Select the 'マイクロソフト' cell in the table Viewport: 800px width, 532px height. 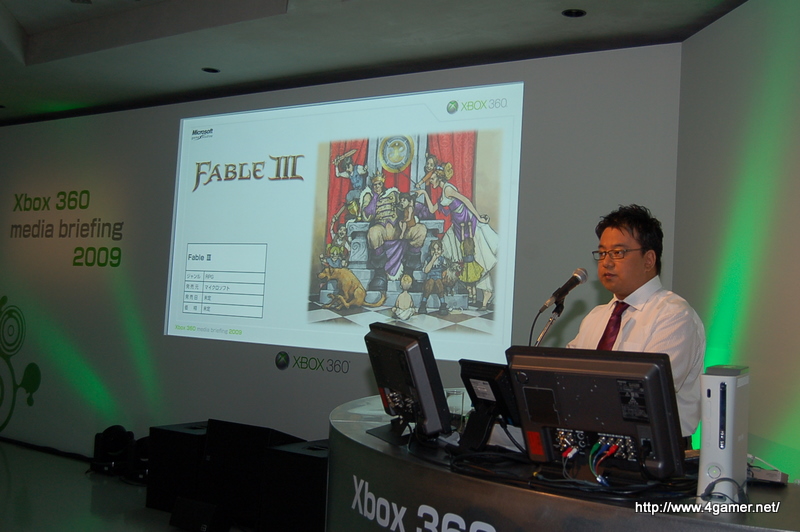[x=233, y=288]
